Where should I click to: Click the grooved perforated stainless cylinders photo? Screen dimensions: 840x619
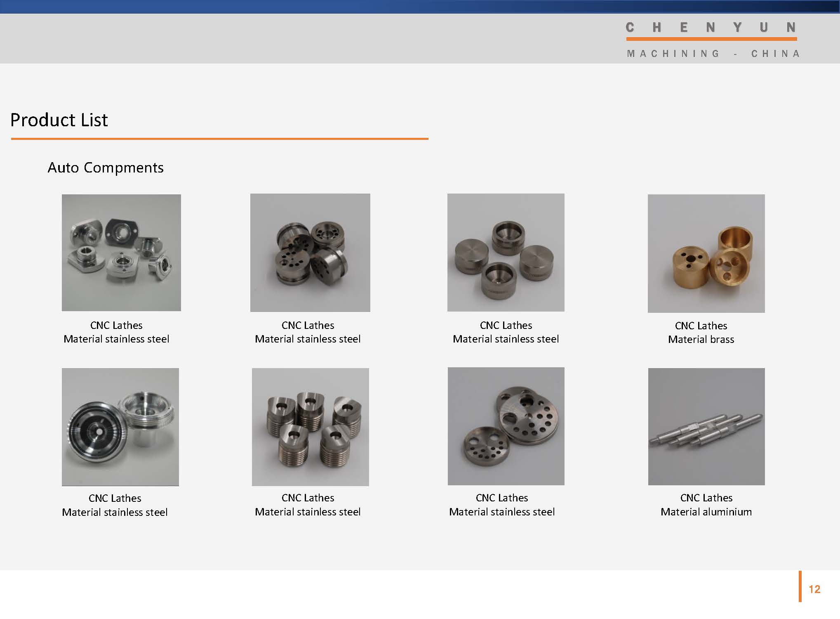pyautogui.click(x=310, y=253)
